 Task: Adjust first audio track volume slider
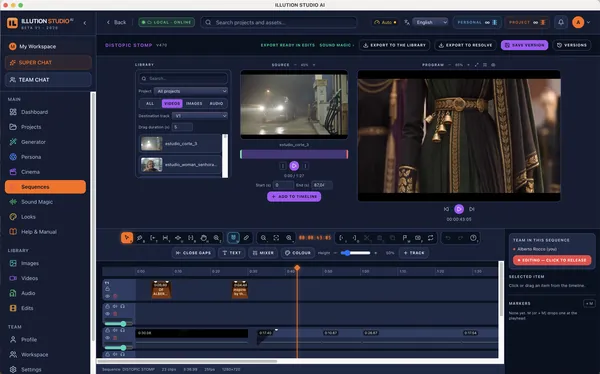point(119,324)
